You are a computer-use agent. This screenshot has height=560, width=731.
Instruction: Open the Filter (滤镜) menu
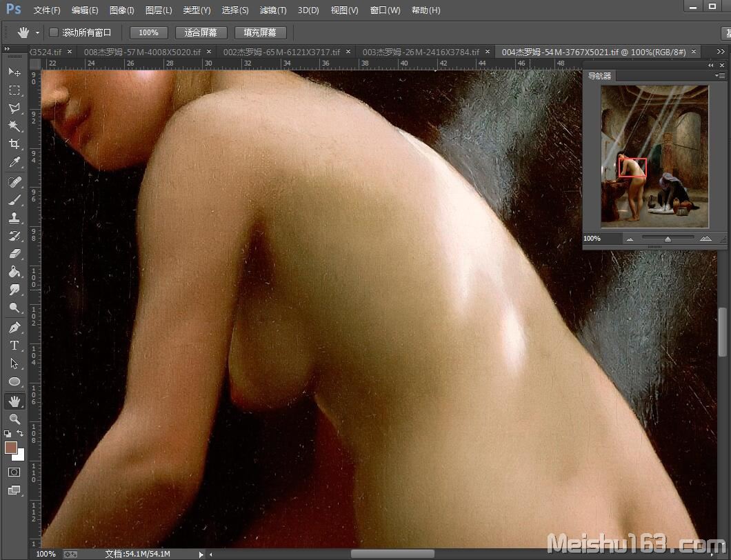tap(272, 10)
